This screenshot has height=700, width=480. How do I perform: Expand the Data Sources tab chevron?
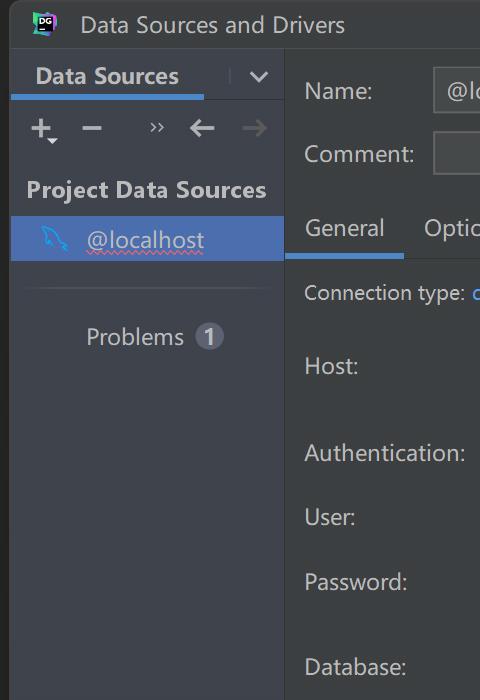pos(259,77)
